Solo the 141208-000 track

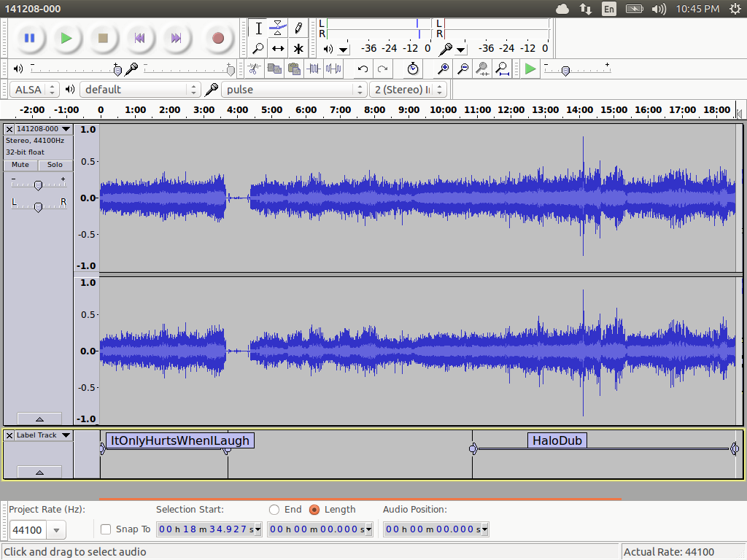(55, 165)
